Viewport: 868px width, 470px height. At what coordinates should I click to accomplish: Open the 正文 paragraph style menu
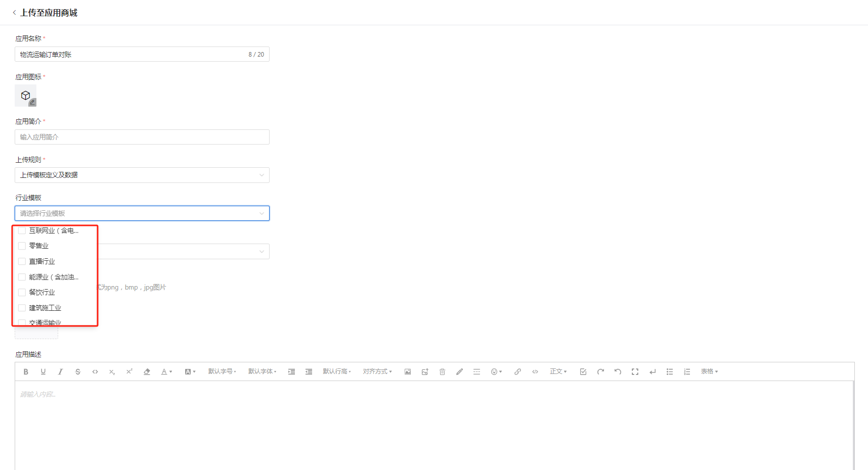click(558, 372)
